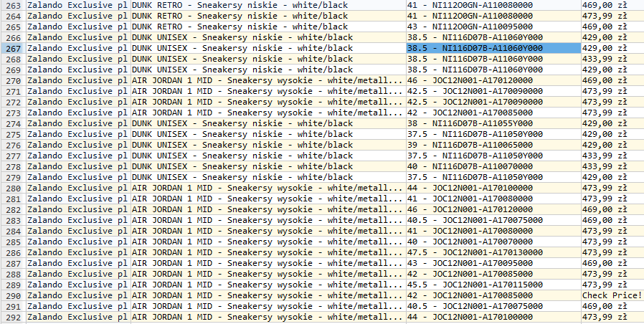The image size is (644, 324).
Task: Click SKU '39 - NI116D07B-A110065000' in row 276
Action: (493, 145)
